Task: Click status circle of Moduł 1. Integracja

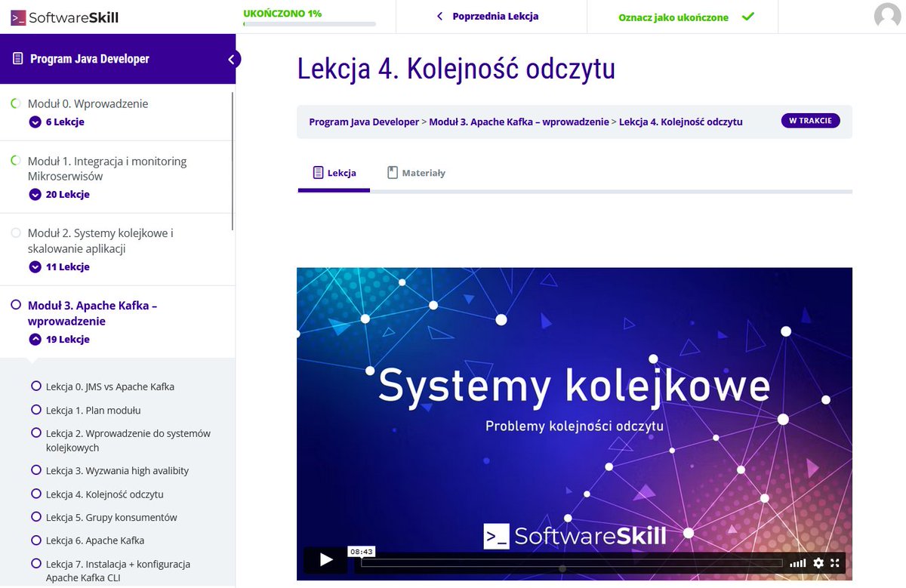Action: pos(16,161)
